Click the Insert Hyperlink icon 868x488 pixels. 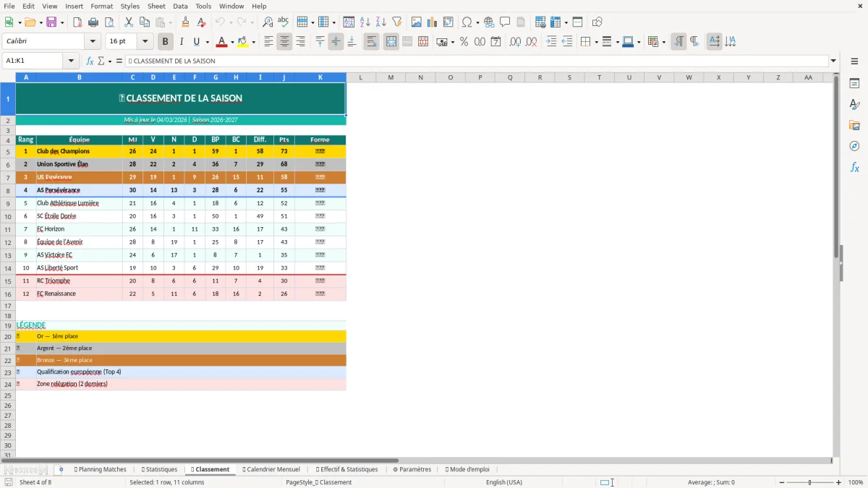[489, 22]
